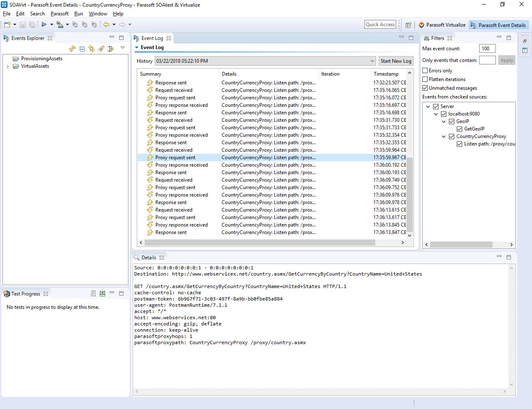Click Collapse All icon in Events Explorer
The height and width of the screenshot is (409, 532).
(82, 49)
